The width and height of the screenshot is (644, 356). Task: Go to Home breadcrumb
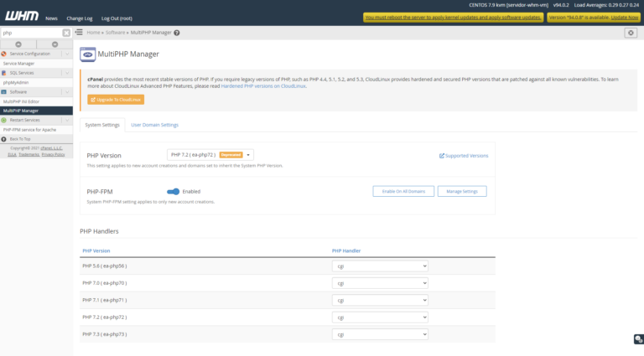93,33
